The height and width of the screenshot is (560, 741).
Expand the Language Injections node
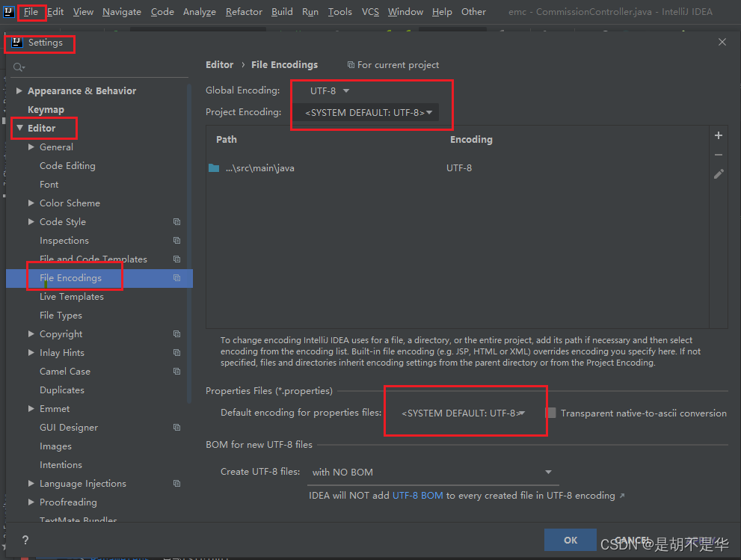[31, 484]
